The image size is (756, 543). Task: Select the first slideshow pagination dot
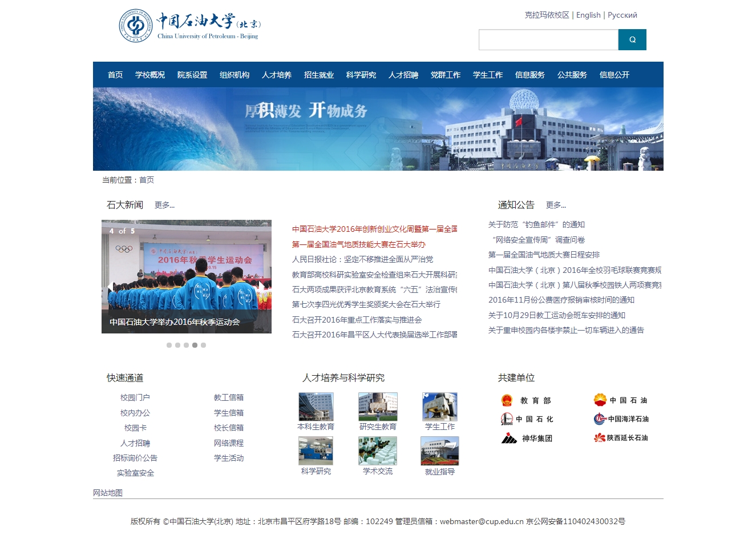(x=169, y=345)
